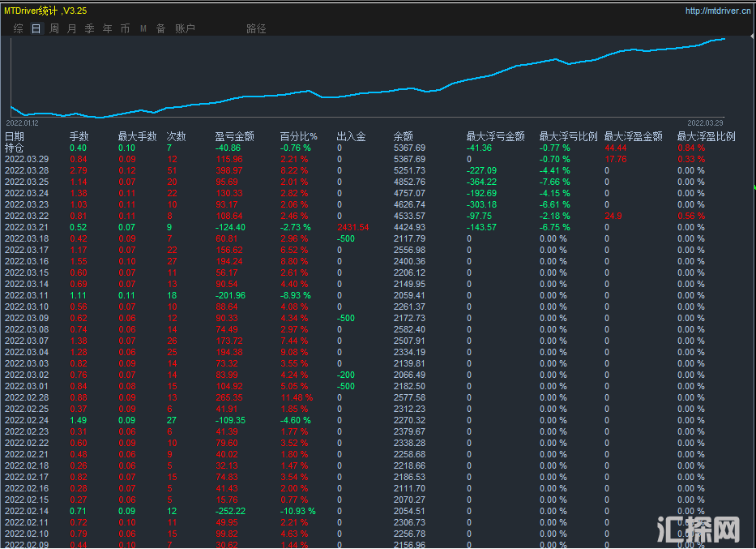Click the 路径 path button
Image resolution: width=756 pixels, height=549 pixels.
[256, 28]
